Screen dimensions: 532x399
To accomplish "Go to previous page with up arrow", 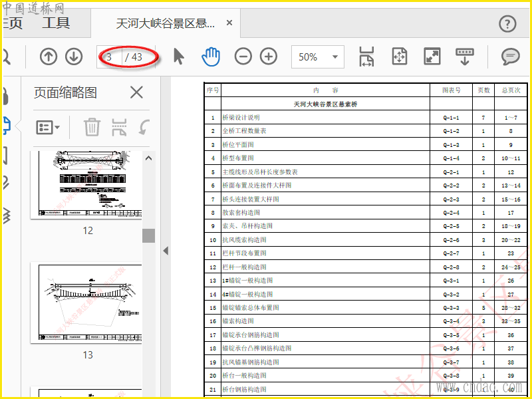I will [x=49, y=57].
